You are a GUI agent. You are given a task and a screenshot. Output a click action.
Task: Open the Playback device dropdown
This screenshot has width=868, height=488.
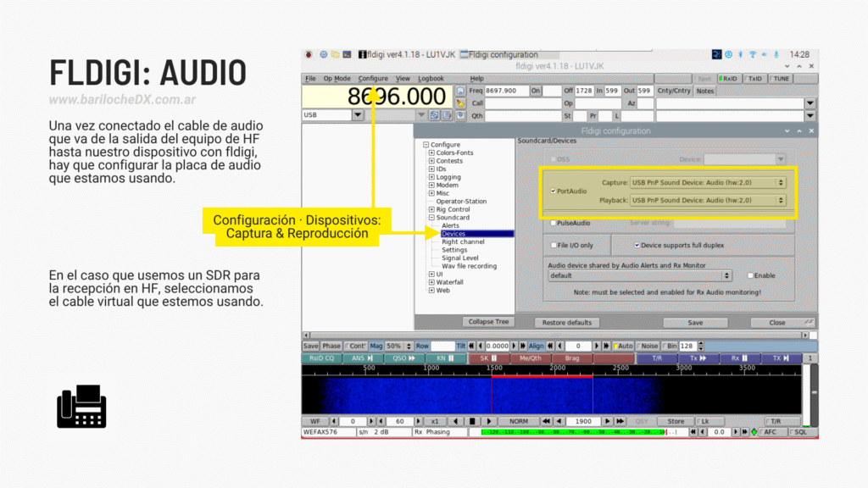(x=708, y=200)
